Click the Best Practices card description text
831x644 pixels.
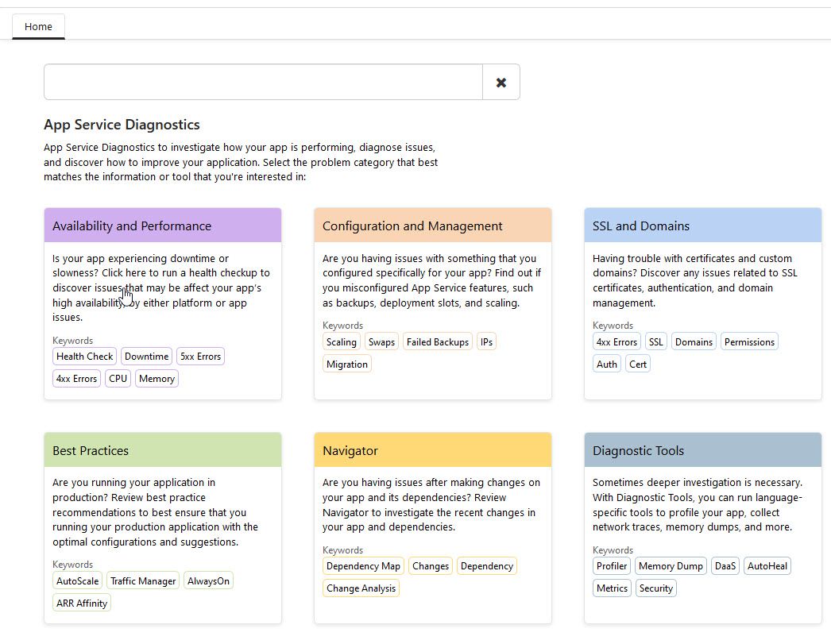pyautogui.click(x=155, y=512)
